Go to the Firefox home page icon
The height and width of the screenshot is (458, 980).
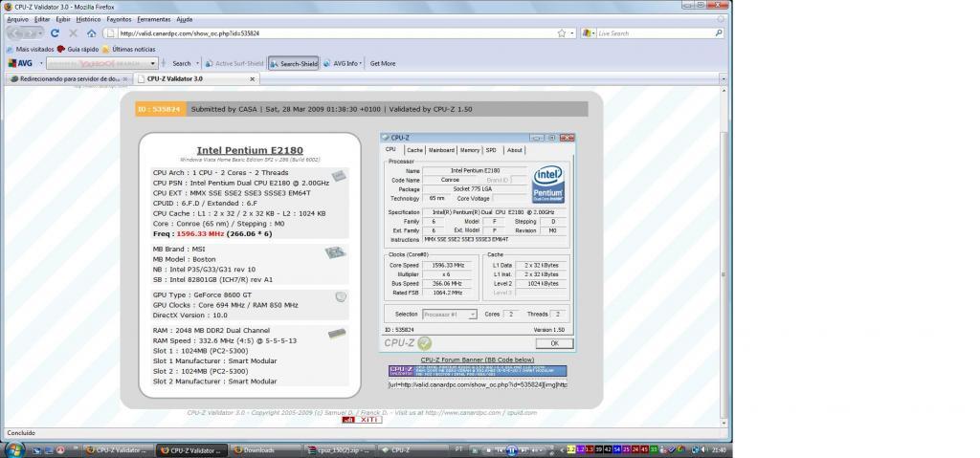pyautogui.click(x=91, y=33)
